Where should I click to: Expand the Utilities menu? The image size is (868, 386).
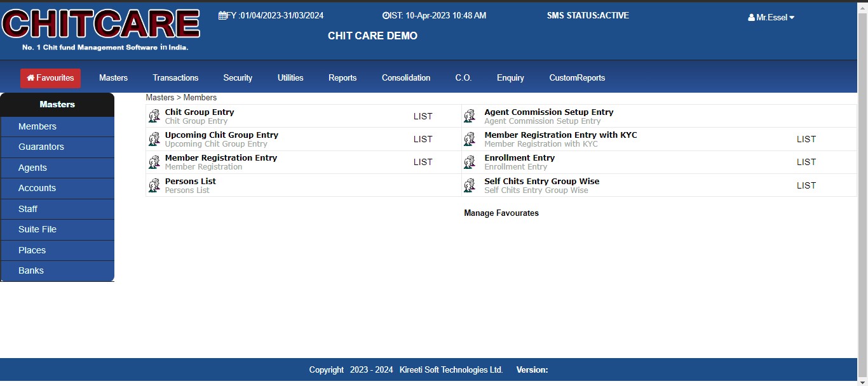point(290,78)
